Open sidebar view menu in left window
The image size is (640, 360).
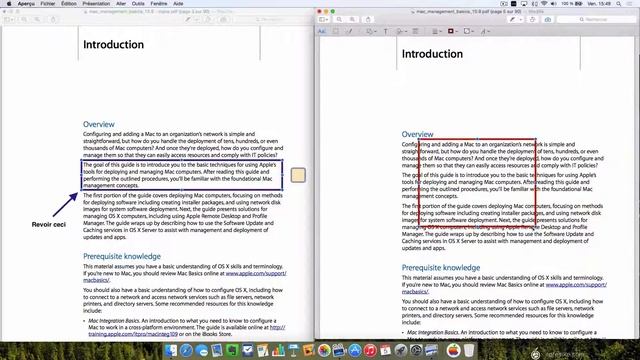9,19
